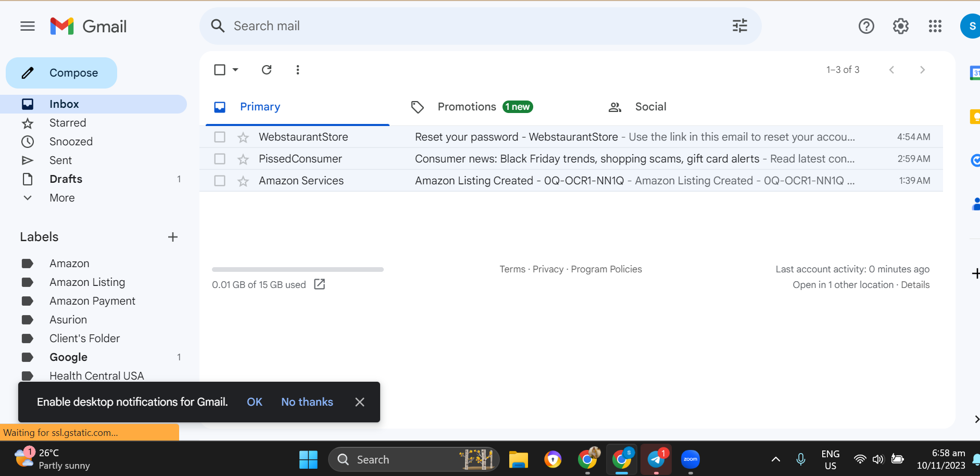Open the Reset your password email
The image size is (980, 476).
click(571, 137)
